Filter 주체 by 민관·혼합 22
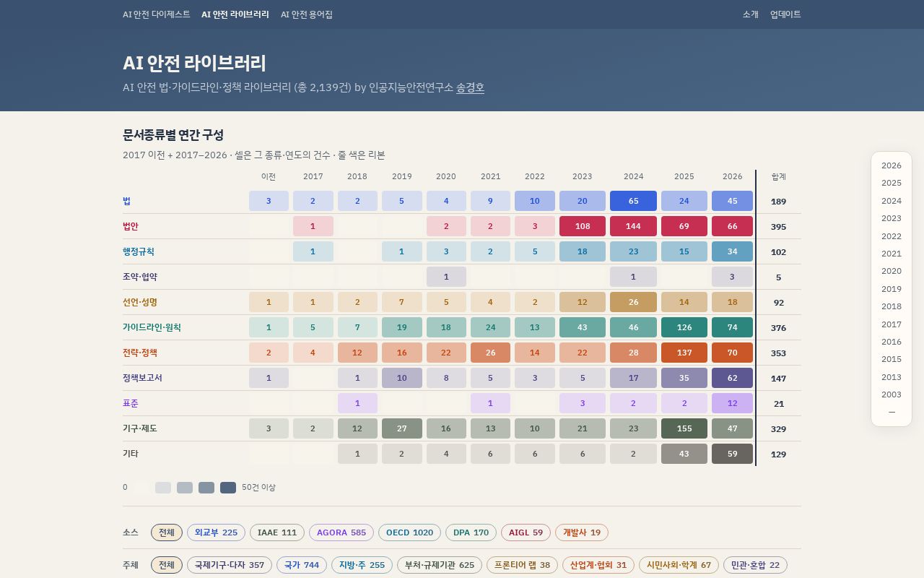This screenshot has width=924, height=578. [755, 565]
